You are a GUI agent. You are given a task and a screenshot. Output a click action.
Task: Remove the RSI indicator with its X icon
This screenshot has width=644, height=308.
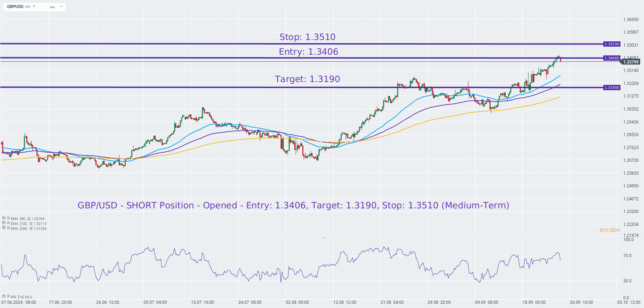click(x=8, y=296)
